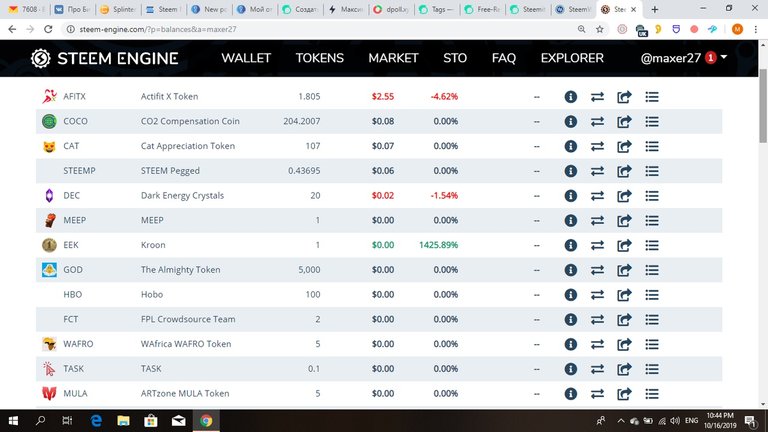Screen dimensions: 768x432
Task: Info icon in STEEMP row
Action: [571, 171]
